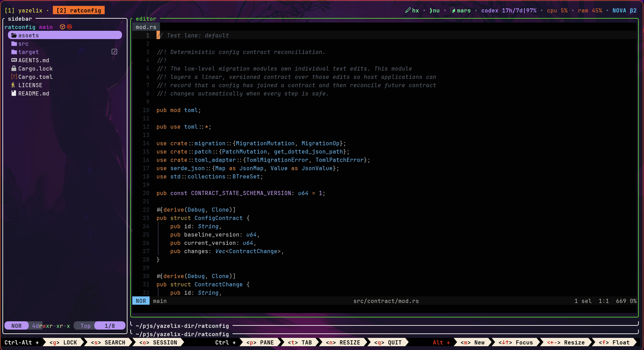
Task: Click the src/contract/mod.rs path in statusline
Action: (x=386, y=301)
